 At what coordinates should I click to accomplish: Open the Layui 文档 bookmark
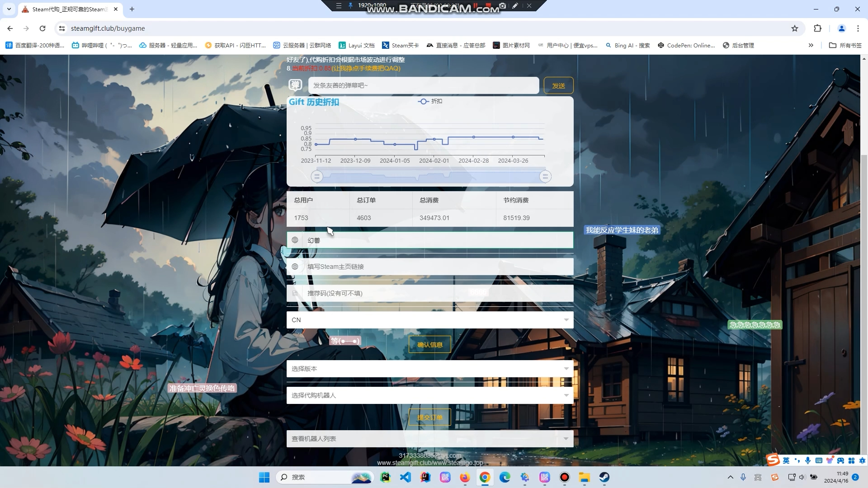coord(357,45)
